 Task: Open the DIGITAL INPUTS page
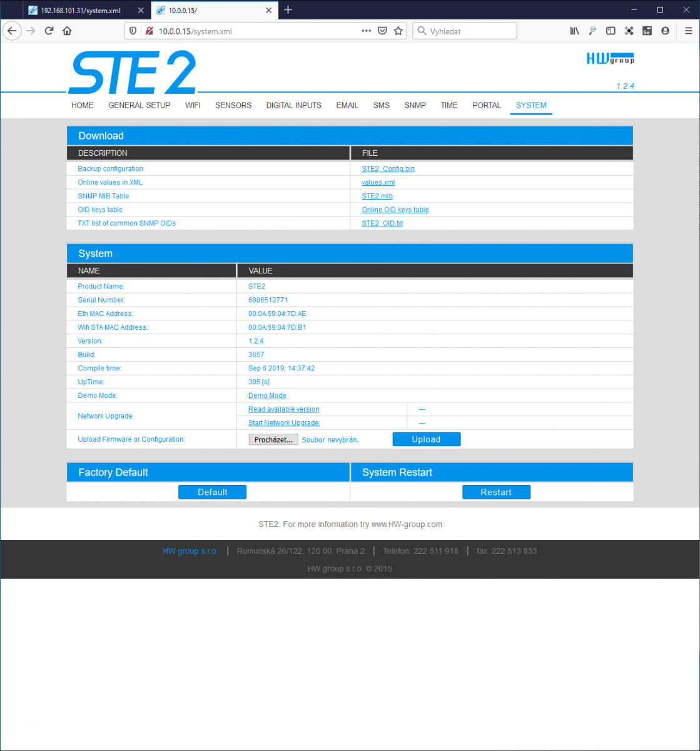click(x=294, y=105)
